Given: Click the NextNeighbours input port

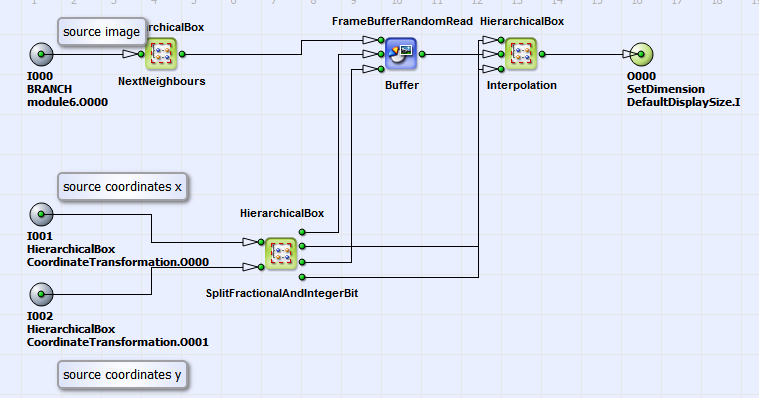Looking at the screenshot, I should coord(141,54).
